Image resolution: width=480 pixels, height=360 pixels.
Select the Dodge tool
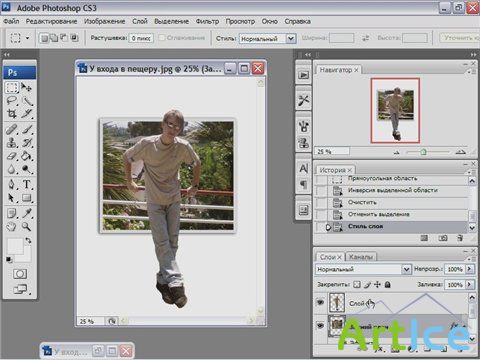27,169
